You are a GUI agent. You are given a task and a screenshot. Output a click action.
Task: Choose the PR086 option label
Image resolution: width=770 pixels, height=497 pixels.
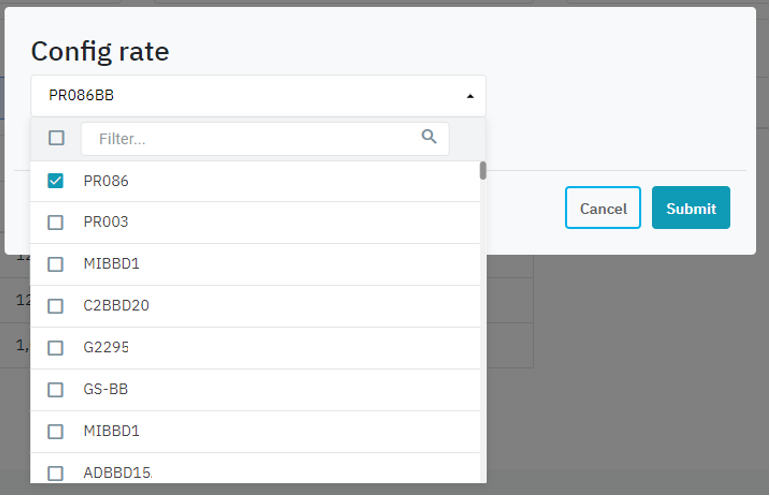pos(106,181)
